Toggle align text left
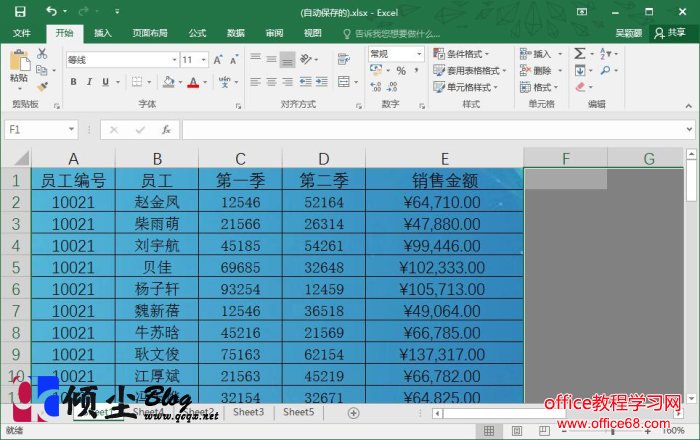The image size is (700, 440). click(255, 82)
